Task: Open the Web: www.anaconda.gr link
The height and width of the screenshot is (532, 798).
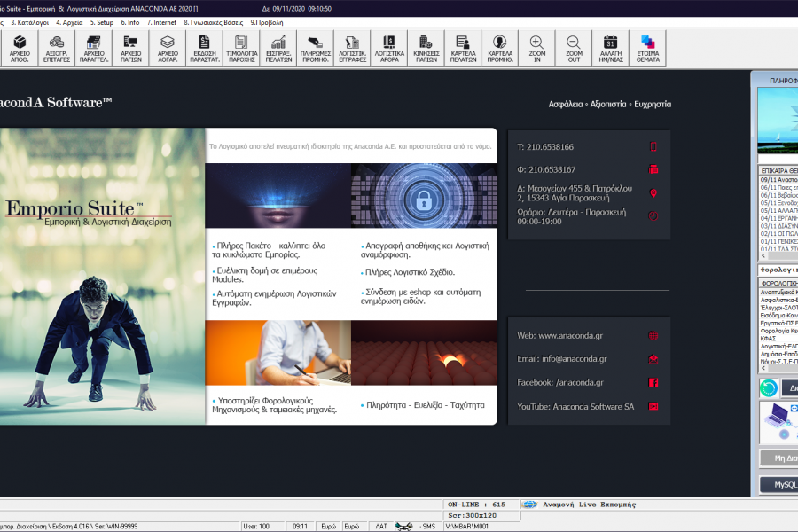Action: [559, 335]
